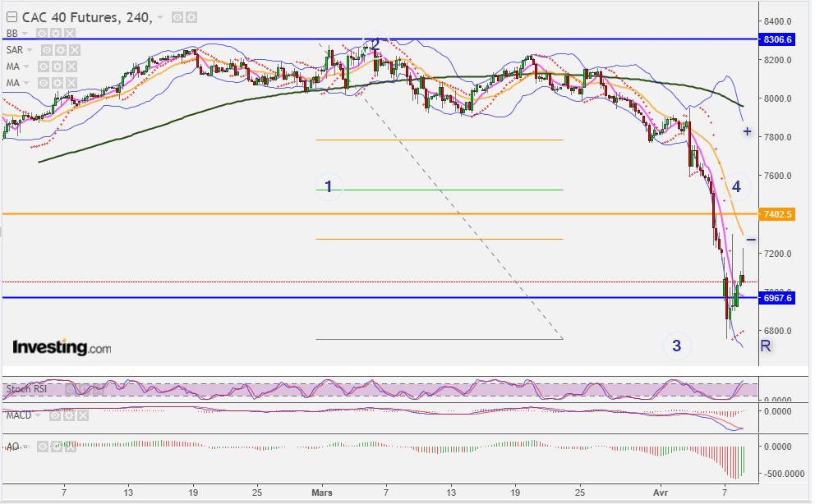The image size is (838, 504).
Task: Hide the first MA indicator using its eye
Action: (x=44, y=66)
